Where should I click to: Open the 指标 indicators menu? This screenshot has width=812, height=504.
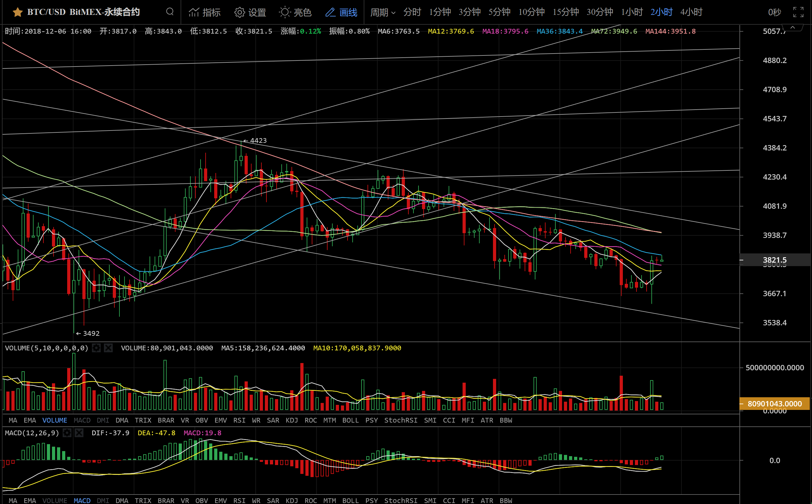point(205,12)
